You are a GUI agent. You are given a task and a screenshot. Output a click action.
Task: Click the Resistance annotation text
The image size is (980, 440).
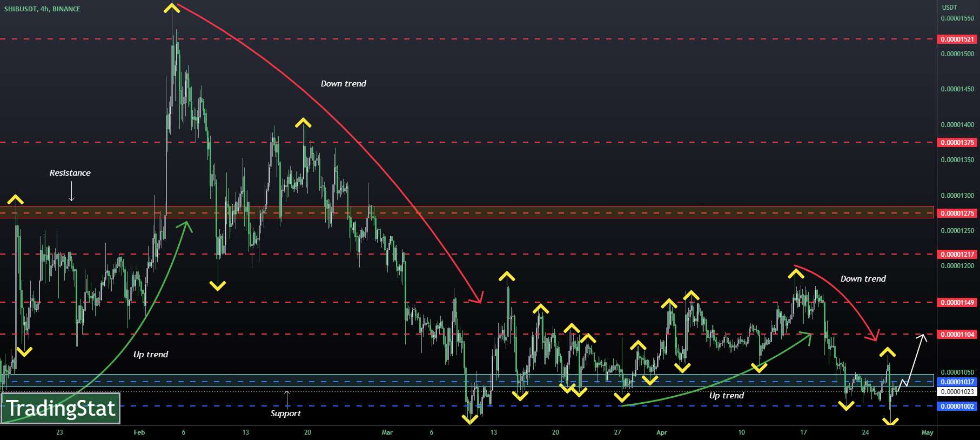point(70,173)
